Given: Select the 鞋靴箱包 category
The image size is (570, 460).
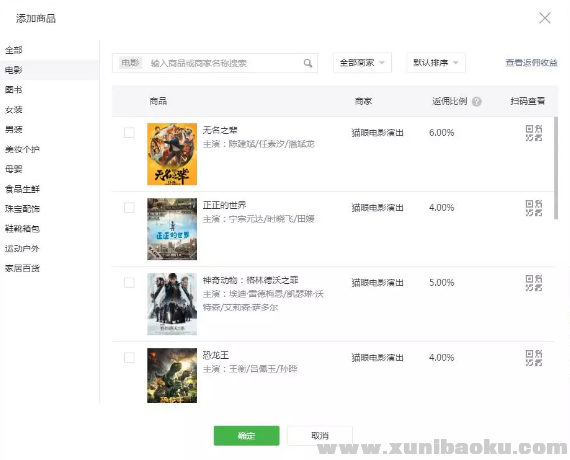Looking at the screenshot, I should click(x=22, y=229).
